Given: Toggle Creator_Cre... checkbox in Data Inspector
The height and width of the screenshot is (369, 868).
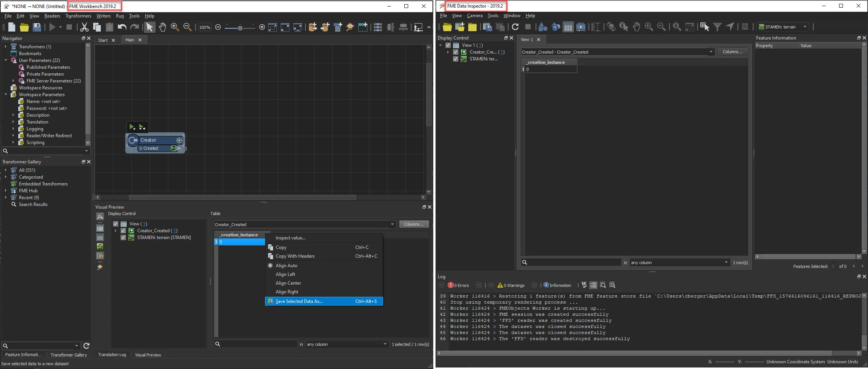Looking at the screenshot, I should [456, 52].
